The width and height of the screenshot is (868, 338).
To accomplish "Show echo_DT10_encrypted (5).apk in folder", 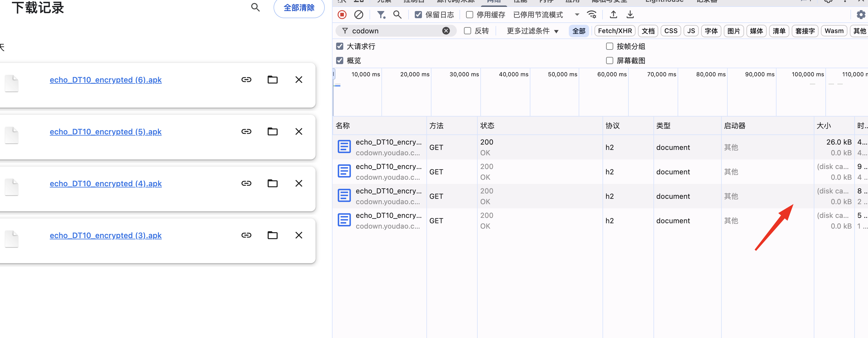I will (273, 131).
